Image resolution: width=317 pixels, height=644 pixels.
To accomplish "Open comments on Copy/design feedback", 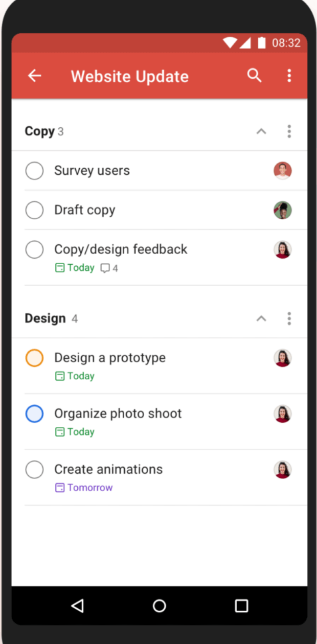I will 106,268.
